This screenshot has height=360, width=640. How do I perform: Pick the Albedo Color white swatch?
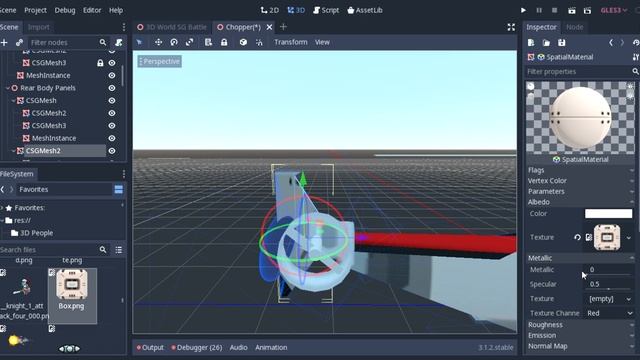pos(609,213)
